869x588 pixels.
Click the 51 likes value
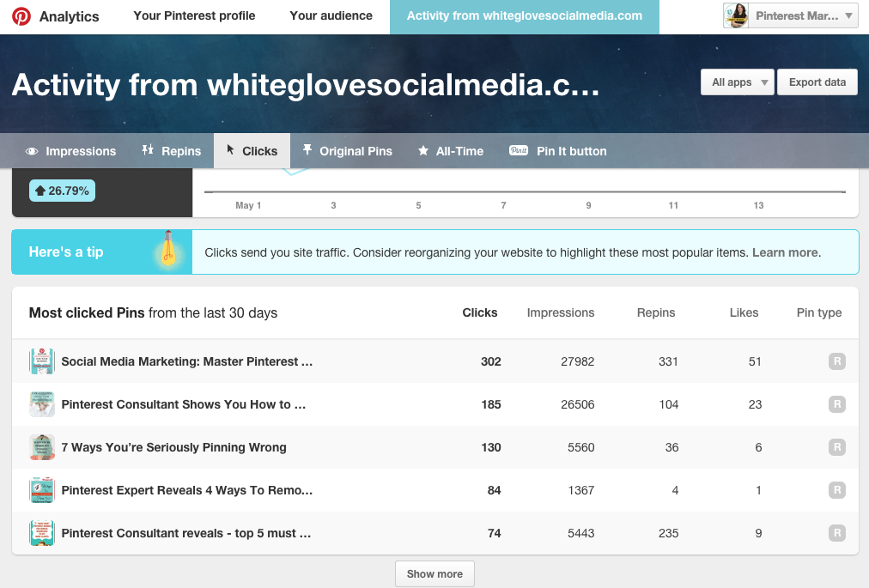pos(755,361)
